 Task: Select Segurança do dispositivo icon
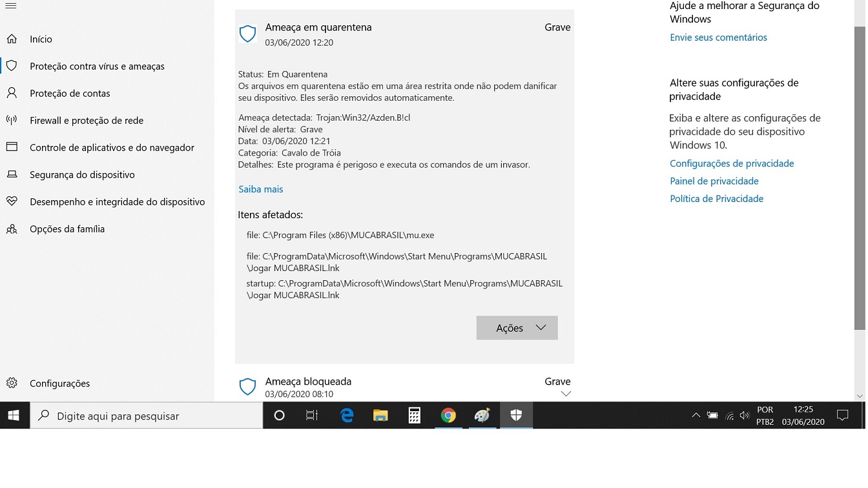[x=12, y=174]
